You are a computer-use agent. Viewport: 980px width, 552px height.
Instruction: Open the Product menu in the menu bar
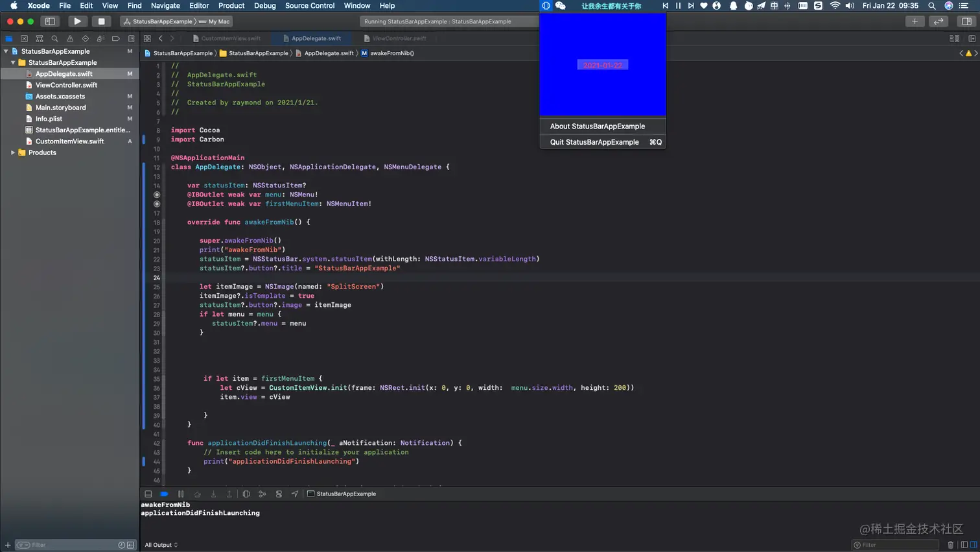(231, 6)
